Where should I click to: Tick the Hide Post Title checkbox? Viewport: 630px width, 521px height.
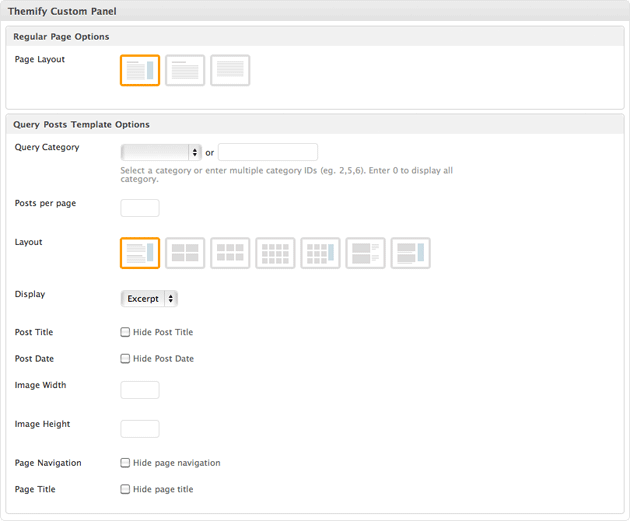125,332
